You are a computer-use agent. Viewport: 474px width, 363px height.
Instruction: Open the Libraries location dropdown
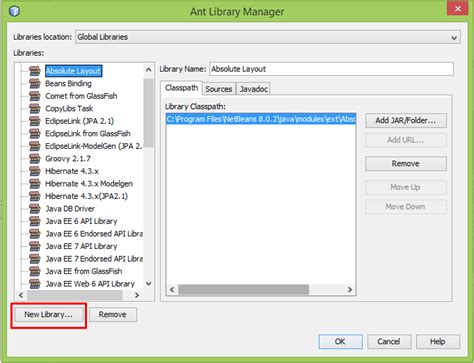click(268, 37)
